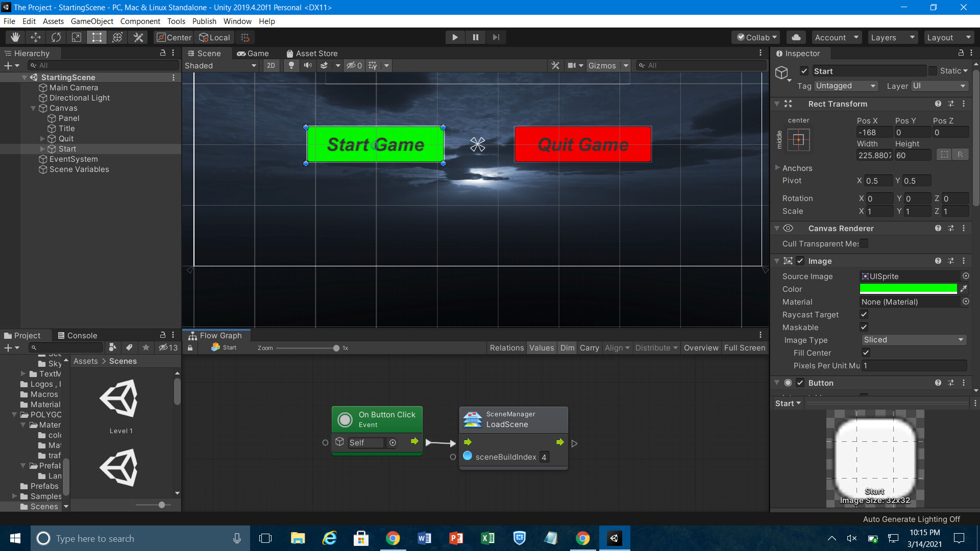Open the Layer UI dropdown

point(939,86)
